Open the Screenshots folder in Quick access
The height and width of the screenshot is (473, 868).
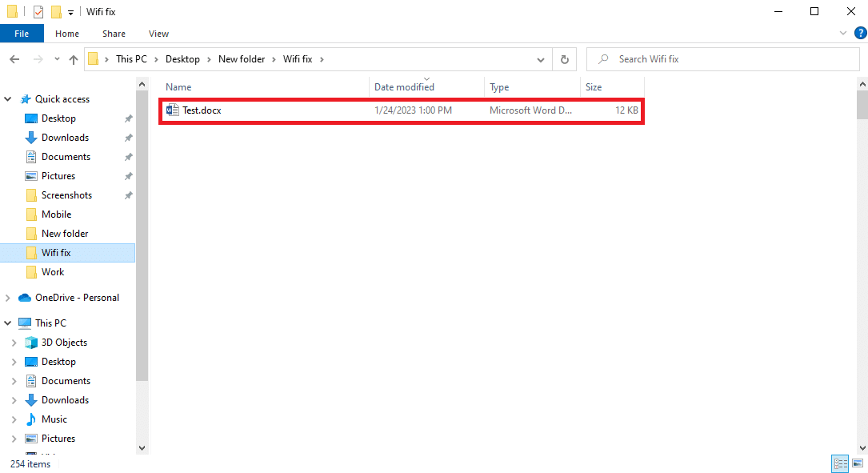[66, 195]
